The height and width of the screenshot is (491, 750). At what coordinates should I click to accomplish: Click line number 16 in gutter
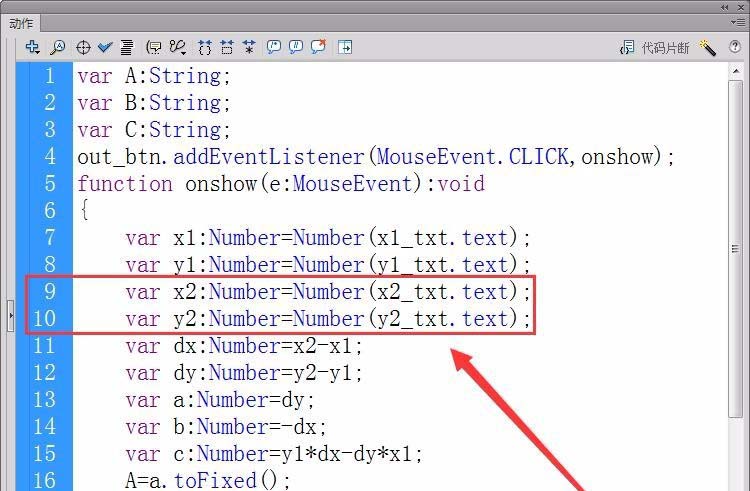pos(44,480)
